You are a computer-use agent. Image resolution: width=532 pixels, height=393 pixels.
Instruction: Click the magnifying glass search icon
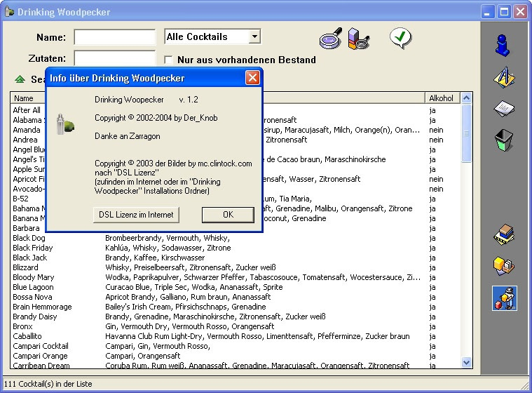click(331, 38)
